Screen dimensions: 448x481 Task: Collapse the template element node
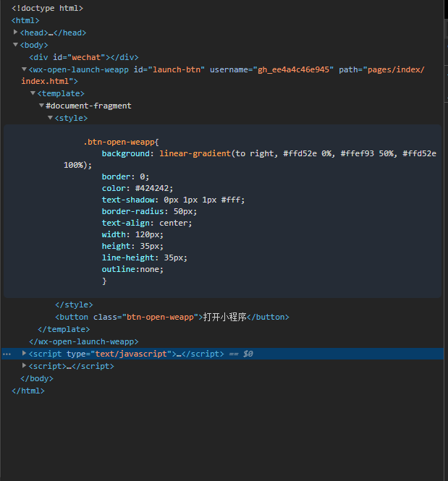click(33, 93)
